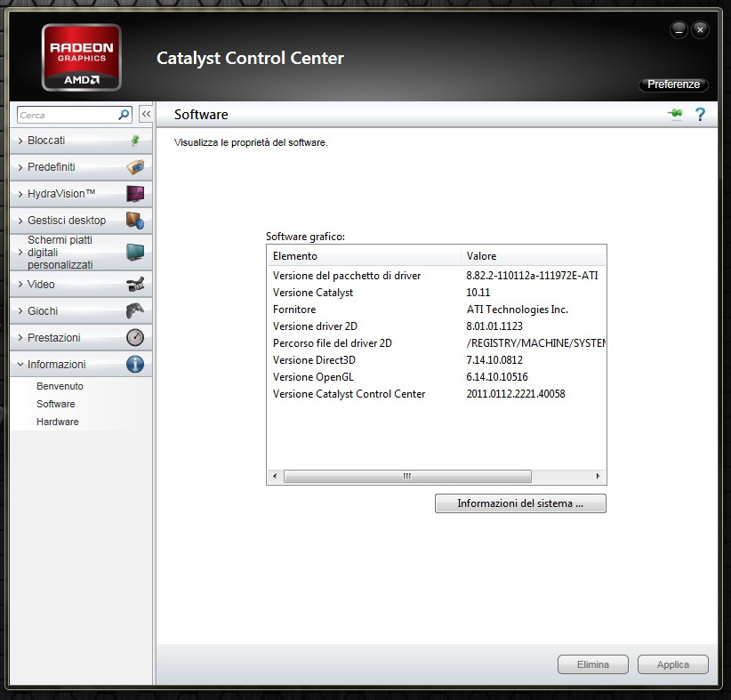
Task: Click Informazioni del sistema button
Action: point(520,503)
